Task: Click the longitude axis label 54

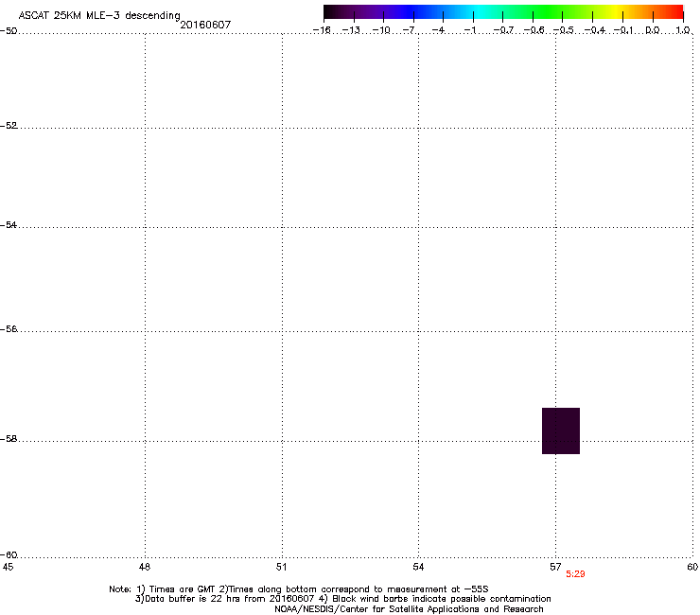Action: (x=418, y=567)
